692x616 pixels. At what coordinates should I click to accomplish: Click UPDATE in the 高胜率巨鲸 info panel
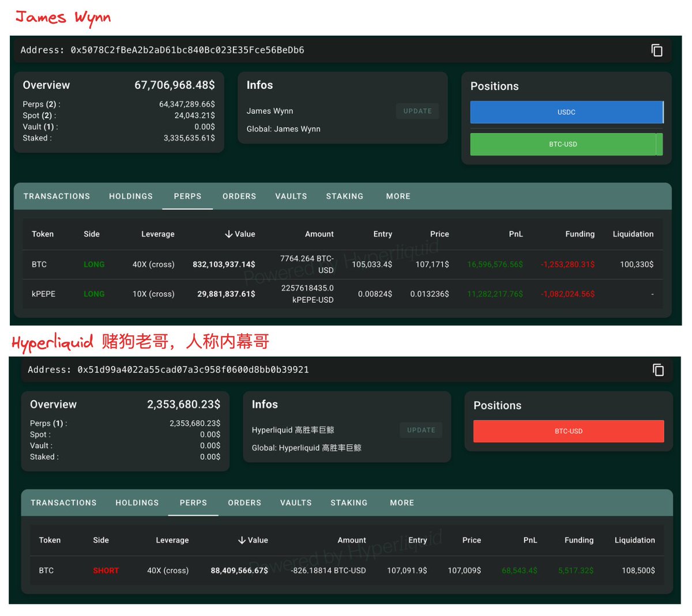tap(420, 430)
